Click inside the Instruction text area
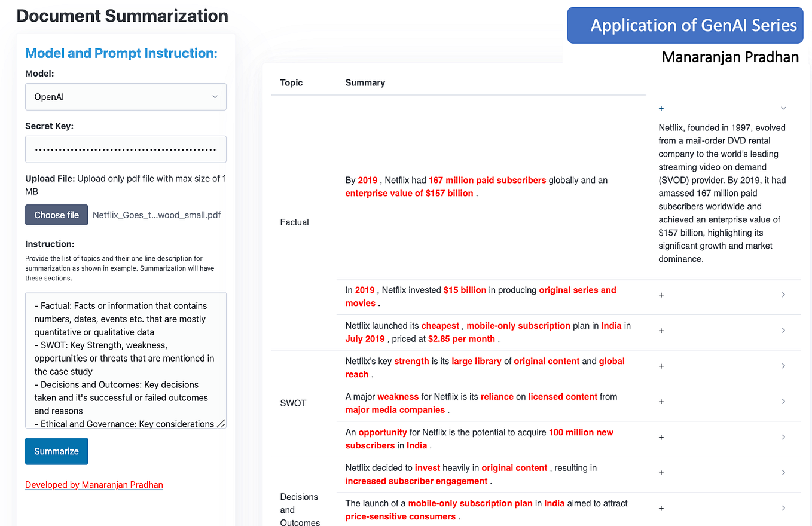 coord(126,359)
